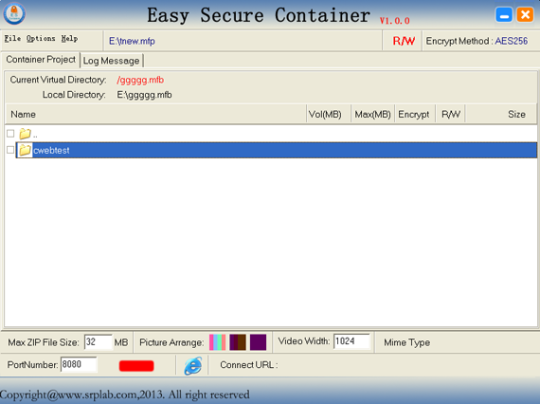The height and width of the screenshot is (404, 540).
Task: Click the Connect URL label
Action: pyautogui.click(x=249, y=365)
